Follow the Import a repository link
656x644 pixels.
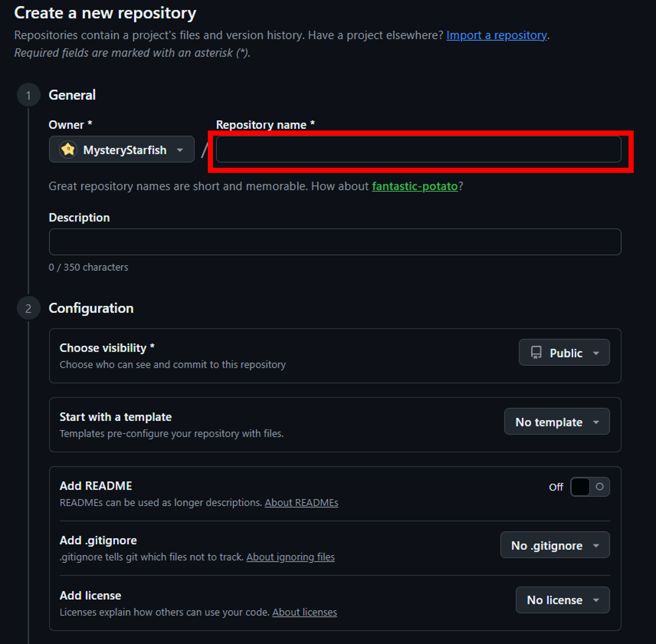click(x=496, y=35)
